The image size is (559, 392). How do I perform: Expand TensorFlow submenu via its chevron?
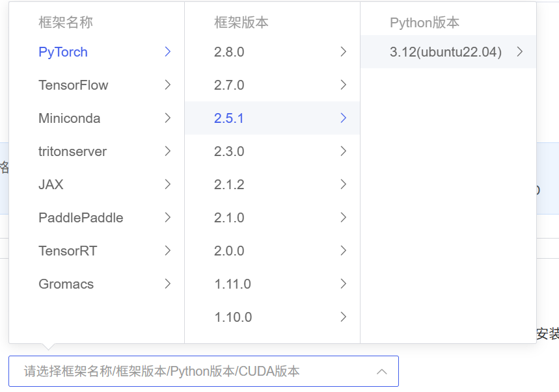tap(167, 85)
